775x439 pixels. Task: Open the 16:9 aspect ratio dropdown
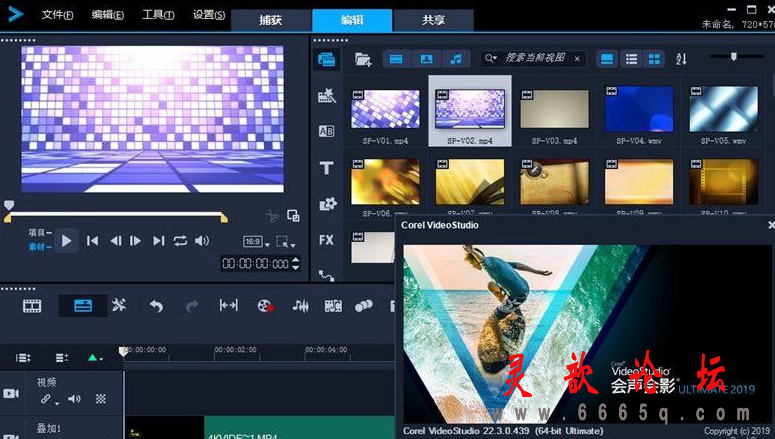257,242
